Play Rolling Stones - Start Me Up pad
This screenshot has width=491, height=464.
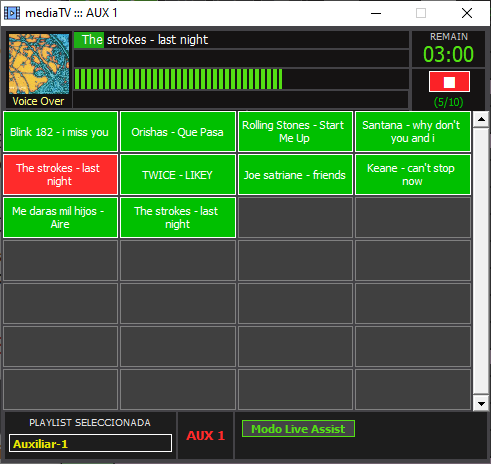(x=295, y=132)
